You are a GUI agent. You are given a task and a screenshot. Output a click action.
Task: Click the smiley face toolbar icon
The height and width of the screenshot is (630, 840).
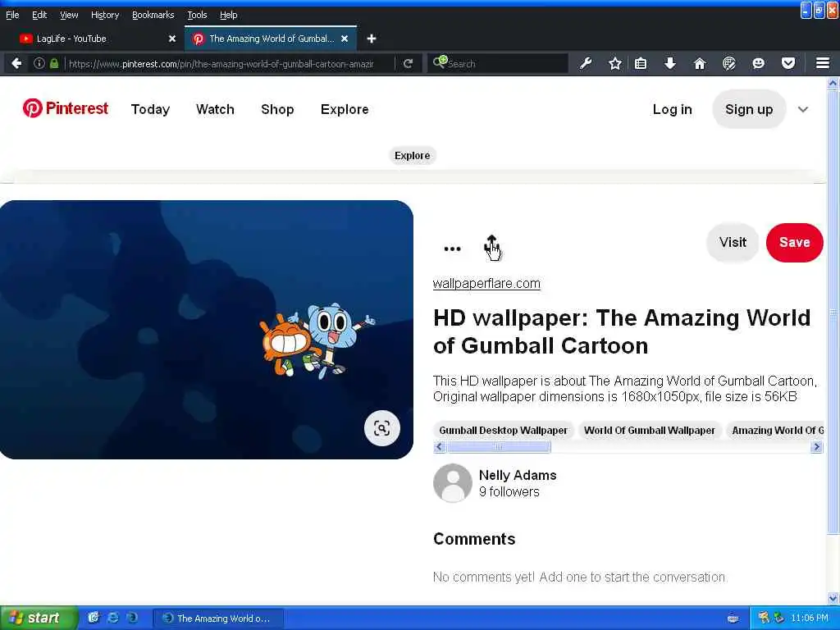(x=758, y=63)
